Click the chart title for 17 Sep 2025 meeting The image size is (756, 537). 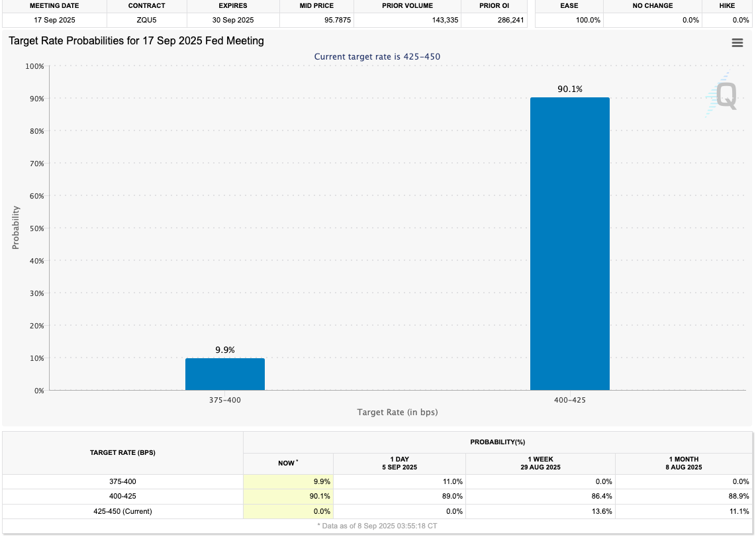click(x=136, y=41)
